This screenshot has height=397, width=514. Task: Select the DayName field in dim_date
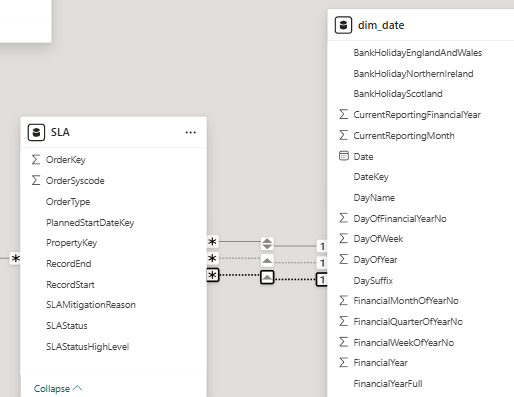[374, 198]
